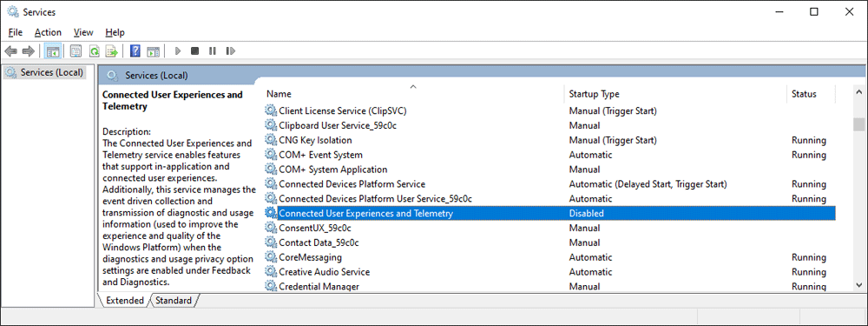Click the Refresh toolbar icon
This screenshot has height=326, width=868.
94,51
